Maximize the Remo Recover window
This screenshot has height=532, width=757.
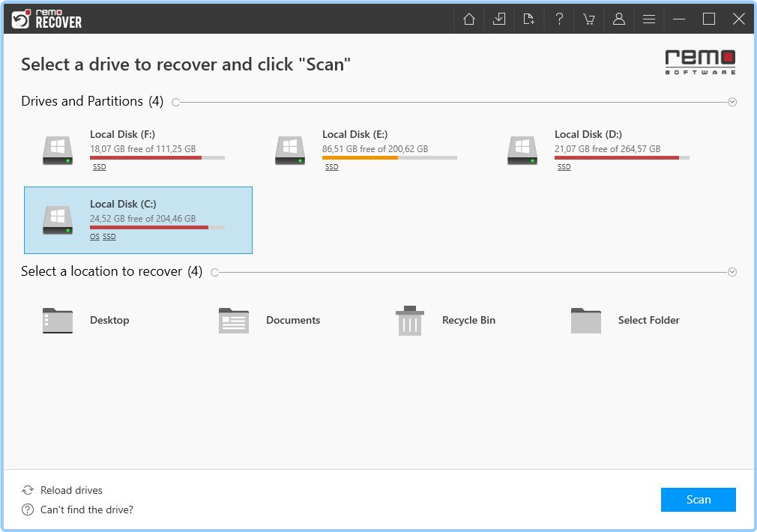tap(709, 19)
